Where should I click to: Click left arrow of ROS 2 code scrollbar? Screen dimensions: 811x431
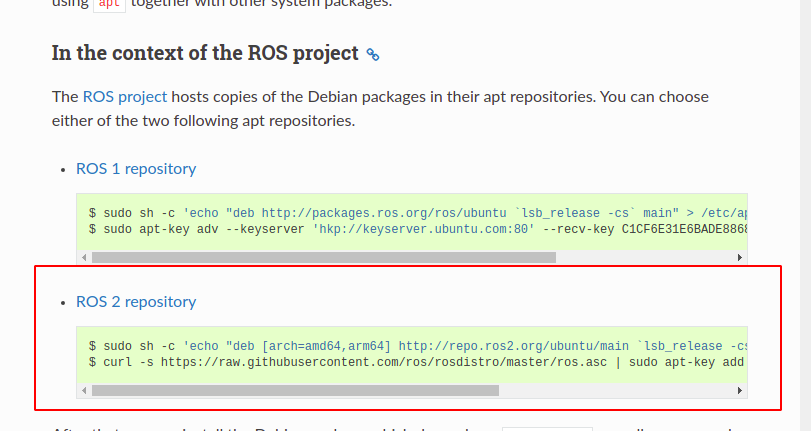click(84, 390)
